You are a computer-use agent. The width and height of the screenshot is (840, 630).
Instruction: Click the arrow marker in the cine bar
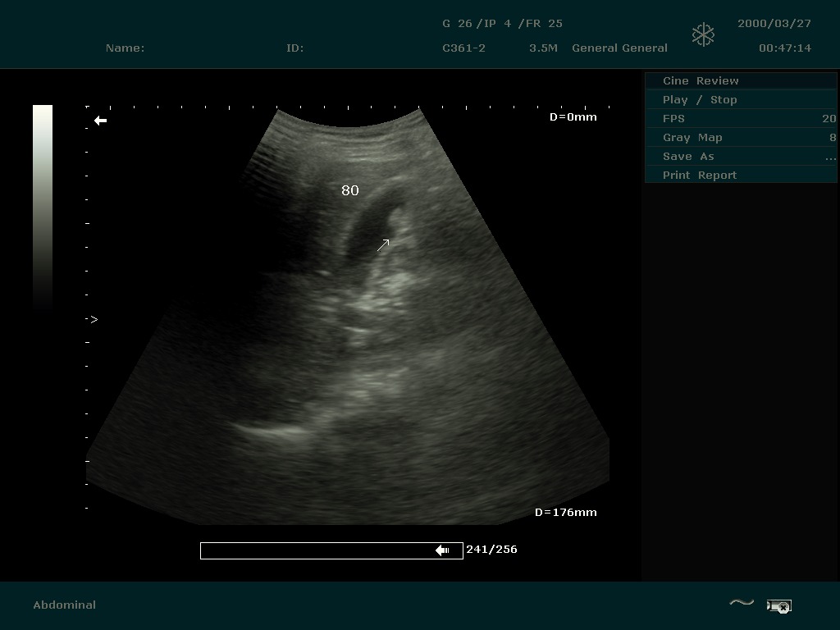pos(442,550)
